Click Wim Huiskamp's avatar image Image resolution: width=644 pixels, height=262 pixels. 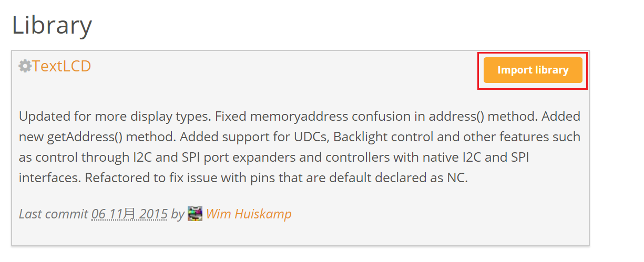(x=195, y=214)
